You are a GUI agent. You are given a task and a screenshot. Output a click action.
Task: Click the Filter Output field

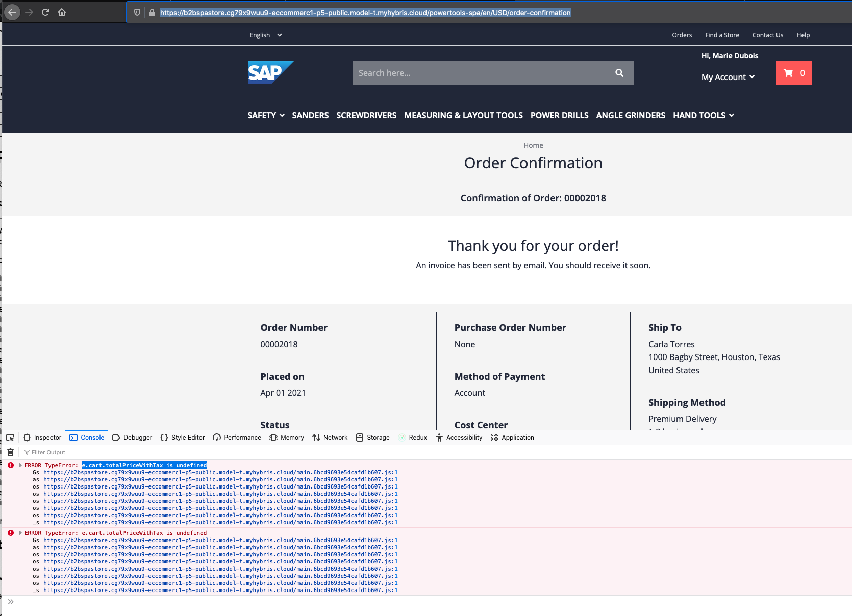[x=48, y=452]
